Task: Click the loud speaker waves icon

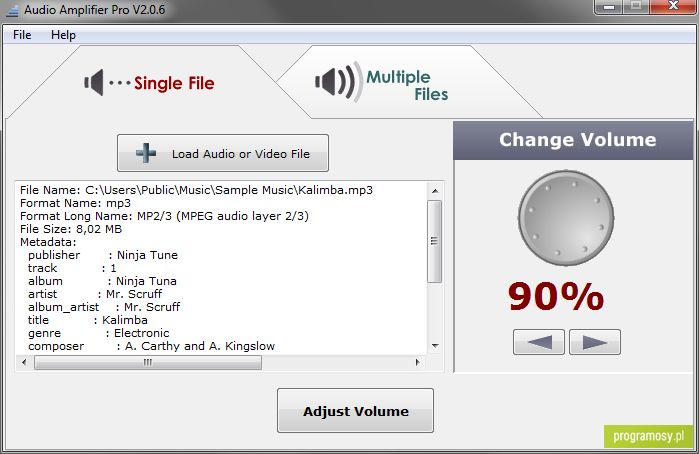Action: click(337, 82)
